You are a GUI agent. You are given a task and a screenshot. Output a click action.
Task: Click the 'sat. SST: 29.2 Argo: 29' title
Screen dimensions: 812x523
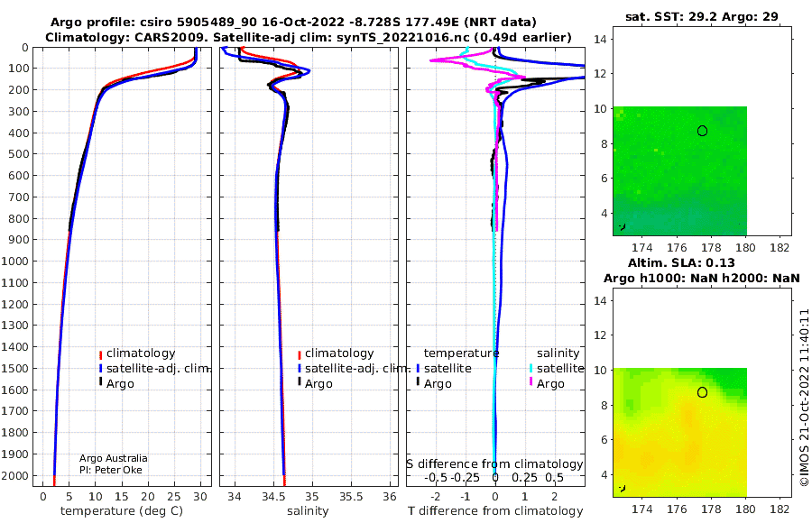click(702, 16)
